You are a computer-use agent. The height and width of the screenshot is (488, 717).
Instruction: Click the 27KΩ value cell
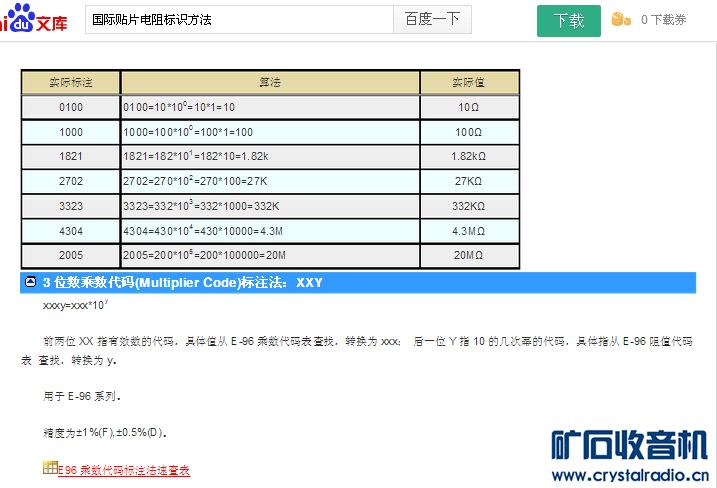point(469,181)
